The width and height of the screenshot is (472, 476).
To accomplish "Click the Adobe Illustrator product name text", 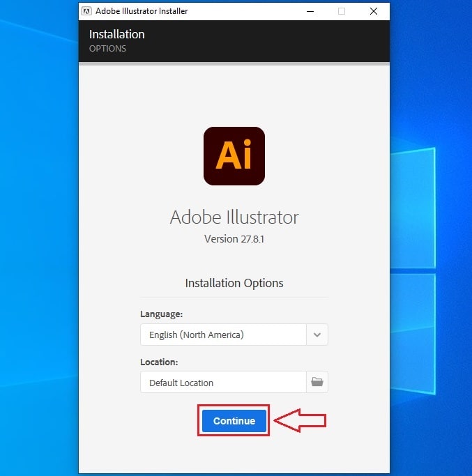I will pos(234,217).
